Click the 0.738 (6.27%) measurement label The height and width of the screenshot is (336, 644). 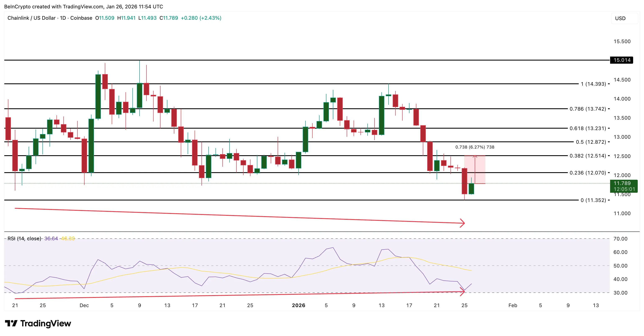point(475,147)
